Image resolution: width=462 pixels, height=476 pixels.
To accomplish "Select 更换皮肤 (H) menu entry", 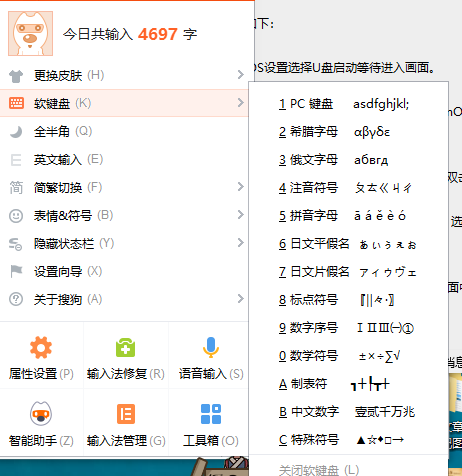I will [124, 75].
